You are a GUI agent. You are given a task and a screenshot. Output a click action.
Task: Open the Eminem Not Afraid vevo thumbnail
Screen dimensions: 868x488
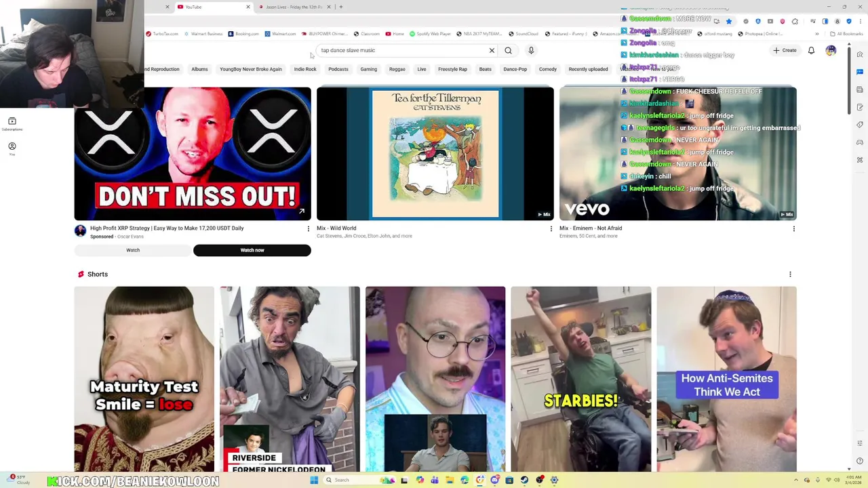click(678, 154)
